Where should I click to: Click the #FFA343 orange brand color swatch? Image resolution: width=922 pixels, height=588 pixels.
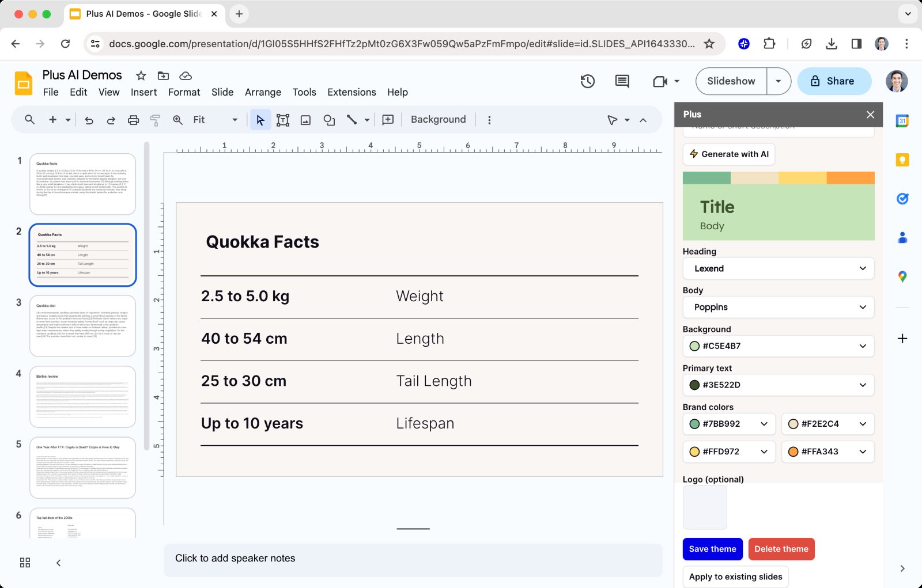pos(793,452)
